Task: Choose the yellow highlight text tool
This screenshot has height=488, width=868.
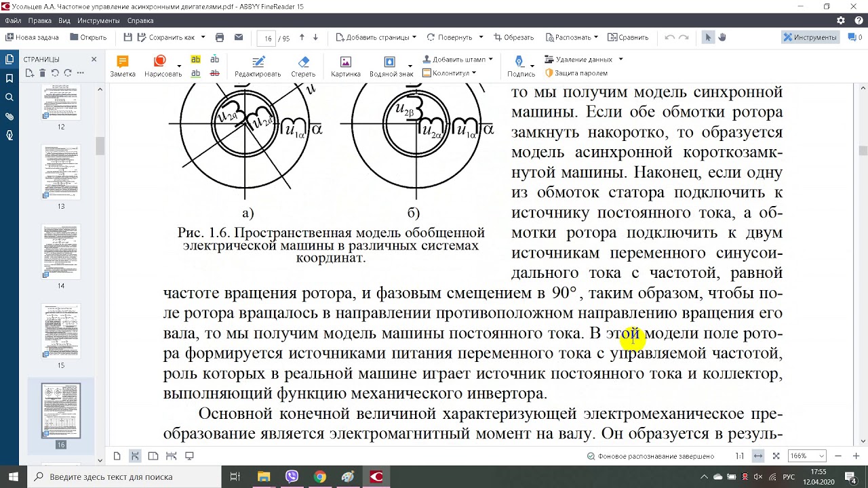Action: 196,60
